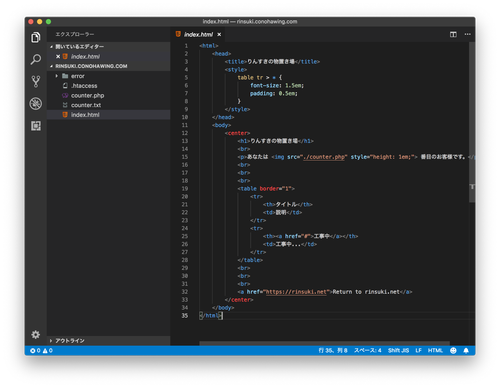Click the errors count in status bar

[x=35, y=350]
